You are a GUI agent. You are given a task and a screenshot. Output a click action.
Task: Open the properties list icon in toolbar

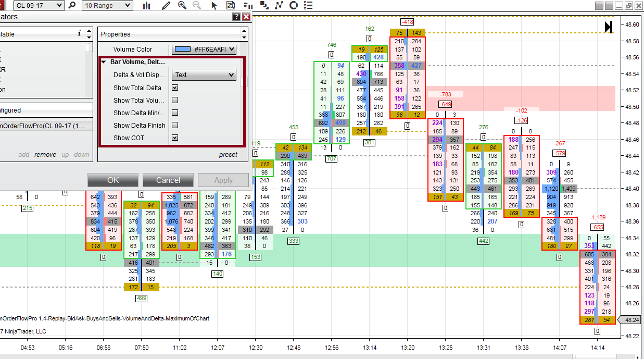309,6
